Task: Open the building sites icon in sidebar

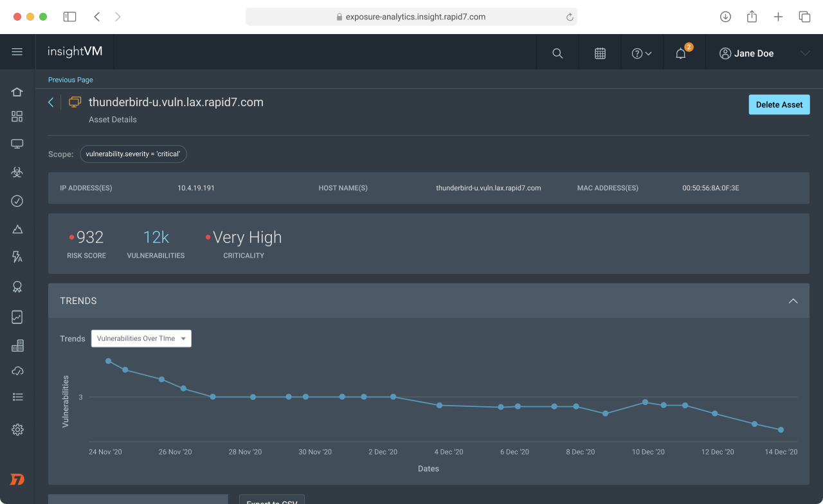Action: pyautogui.click(x=17, y=346)
